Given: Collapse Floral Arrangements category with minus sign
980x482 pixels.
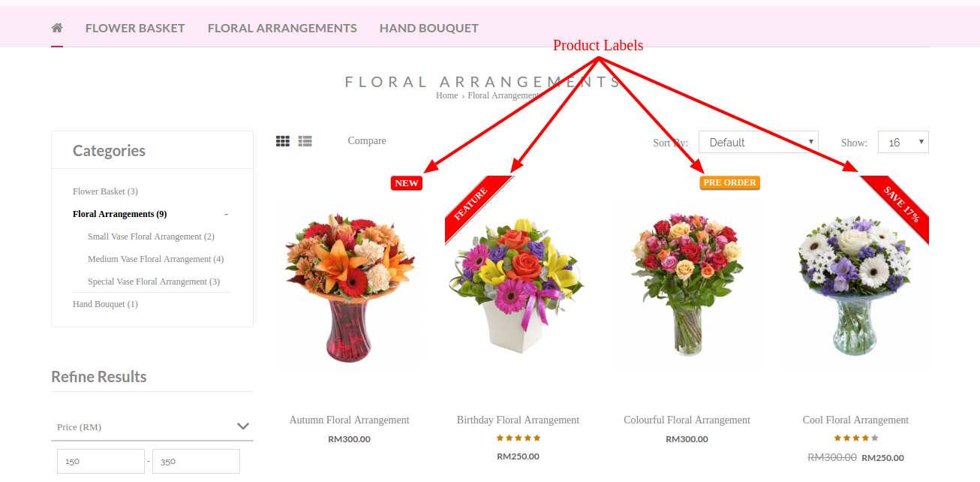Looking at the screenshot, I should click(x=226, y=214).
